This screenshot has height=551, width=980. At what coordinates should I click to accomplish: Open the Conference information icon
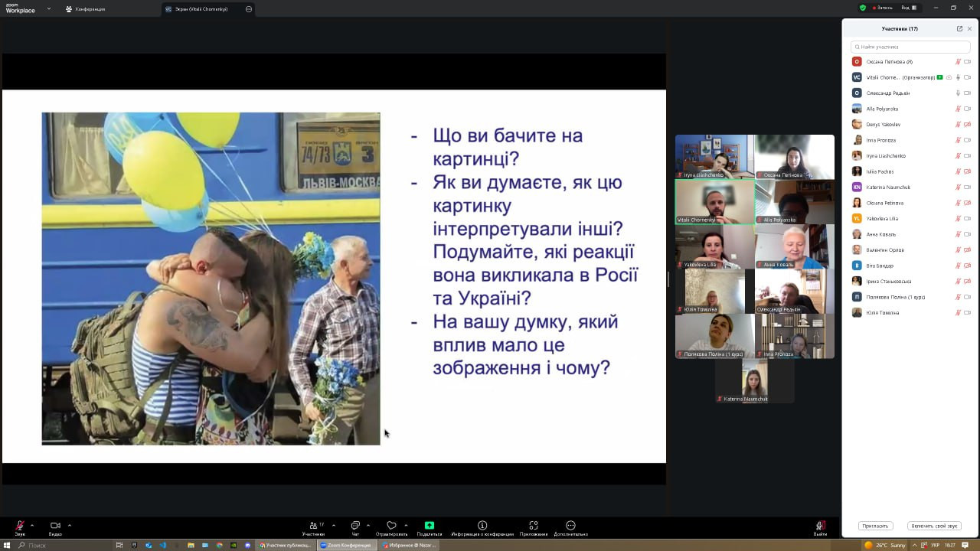coord(482,526)
